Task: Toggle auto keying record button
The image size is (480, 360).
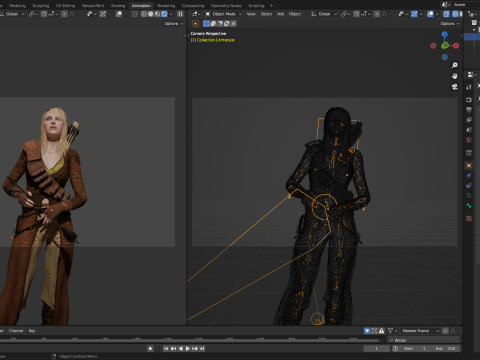Action: click(x=150, y=349)
